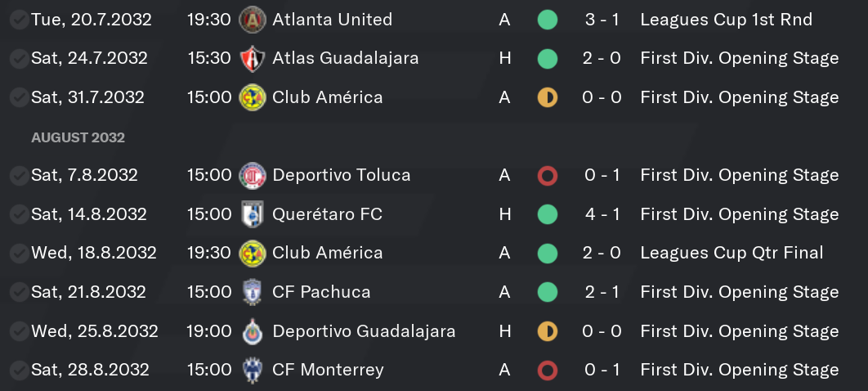
Task: Click the red loss indicator for CF Monterrey match
Action: click(x=548, y=370)
